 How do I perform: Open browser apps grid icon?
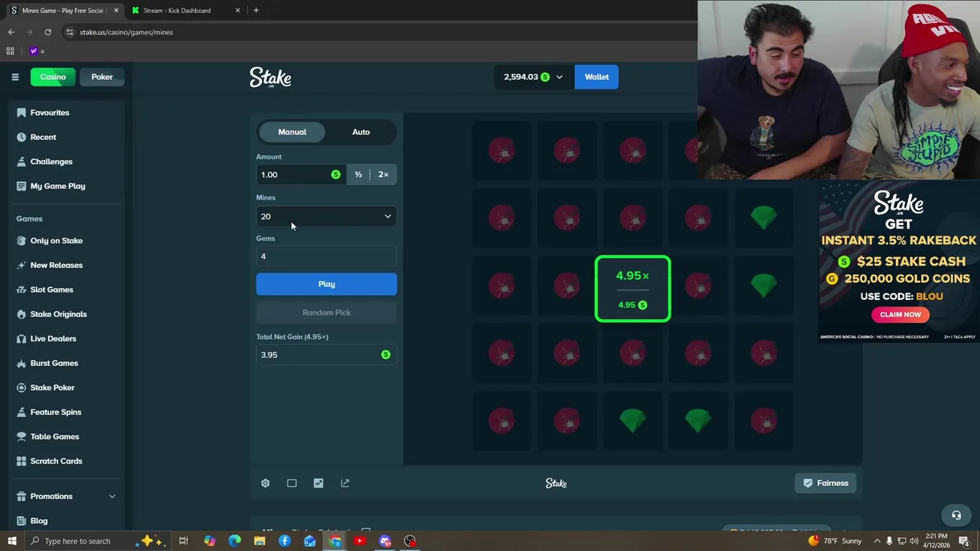click(10, 51)
